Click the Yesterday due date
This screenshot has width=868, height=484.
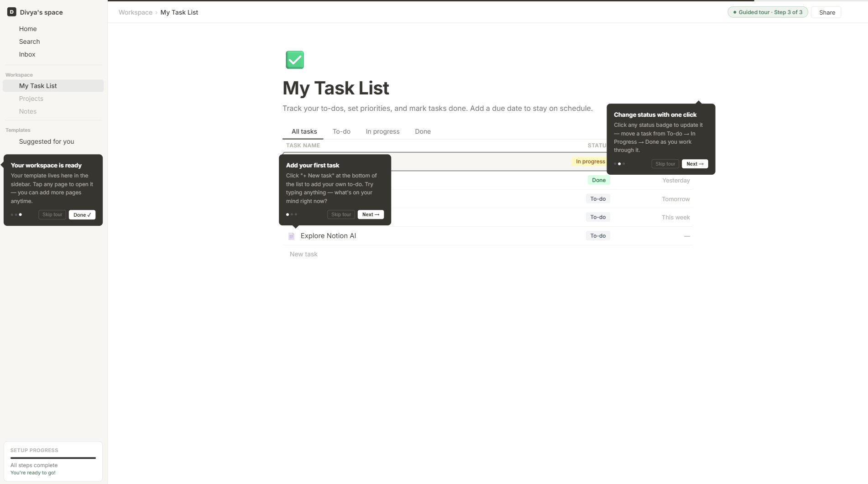tap(676, 181)
